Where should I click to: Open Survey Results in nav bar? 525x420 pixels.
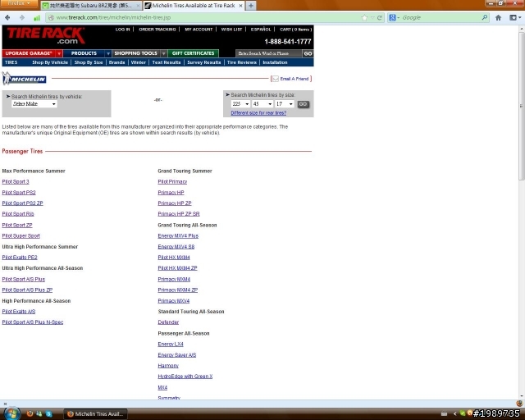[204, 62]
